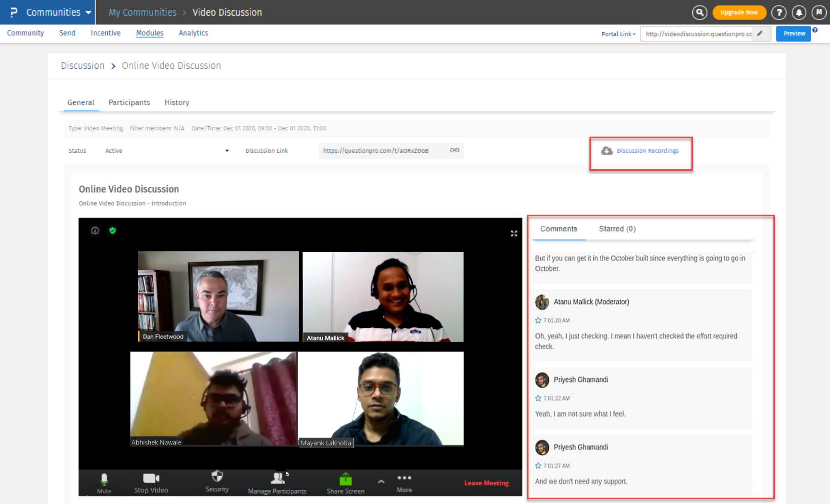Image resolution: width=830 pixels, height=504 pixels.
Task: Click 'Atanu Mallick (Moderator)' name in comments
Action: [591, 302]
